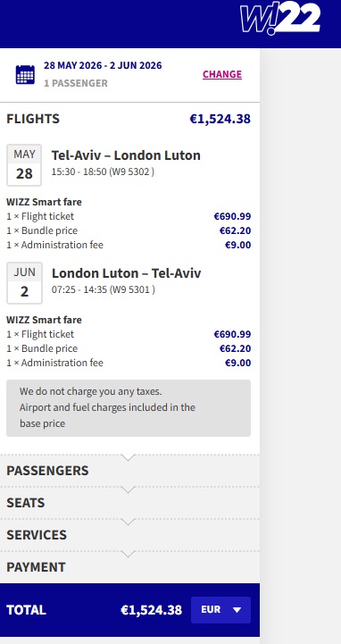
Task: Click the Wizz Air logo
Action: 280,18
